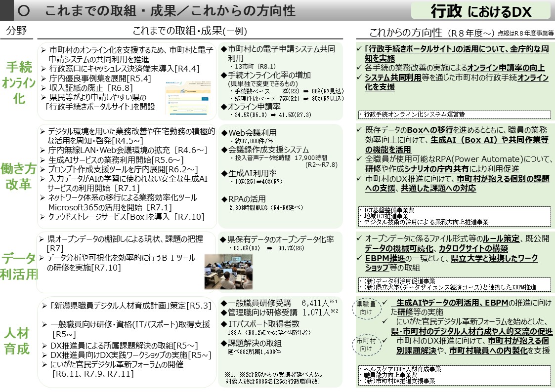Screen dimensions: 555x392
Task: Click the 延べ882所属1,403件 figure
Action: [x=254, y=352]
